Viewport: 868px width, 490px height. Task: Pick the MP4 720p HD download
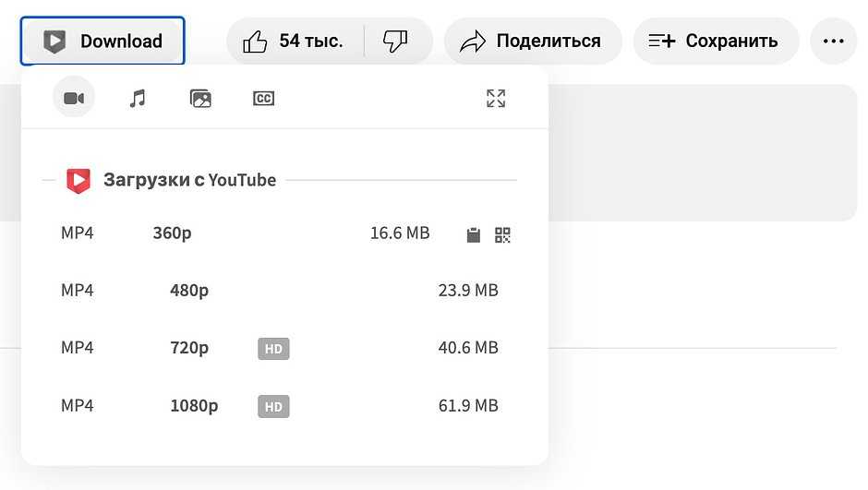(x=189, y=348)
